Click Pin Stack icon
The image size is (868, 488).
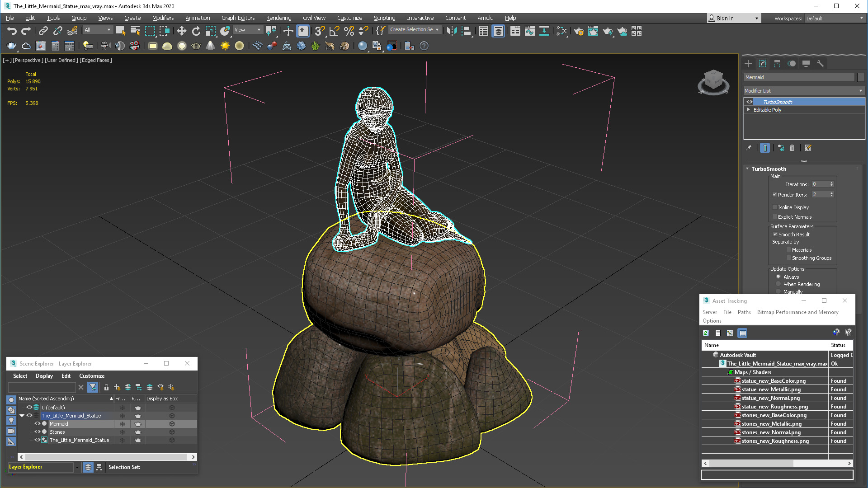tap(749, 148)
